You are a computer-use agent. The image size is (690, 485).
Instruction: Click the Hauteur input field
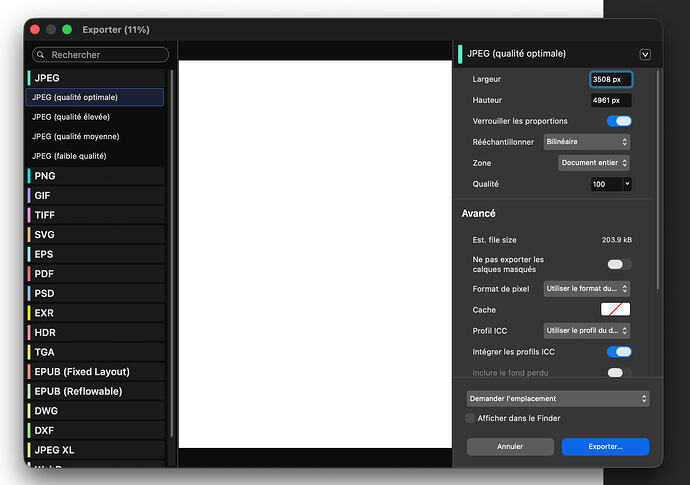pyautogui.click(x=611, y=100)
